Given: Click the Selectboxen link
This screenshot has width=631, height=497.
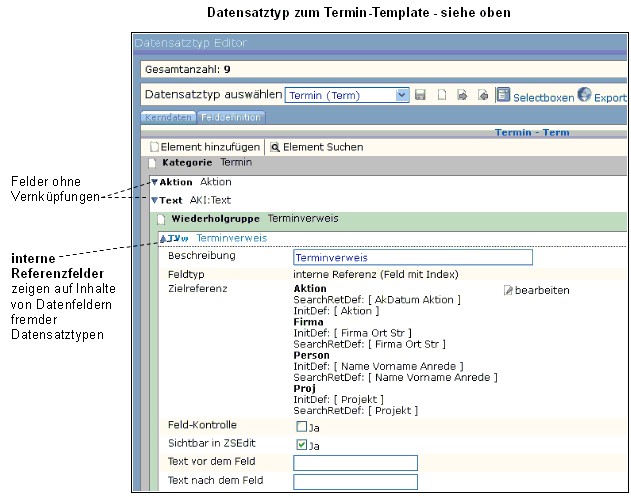Looking at the screenshot, I should tap(543, 98).
